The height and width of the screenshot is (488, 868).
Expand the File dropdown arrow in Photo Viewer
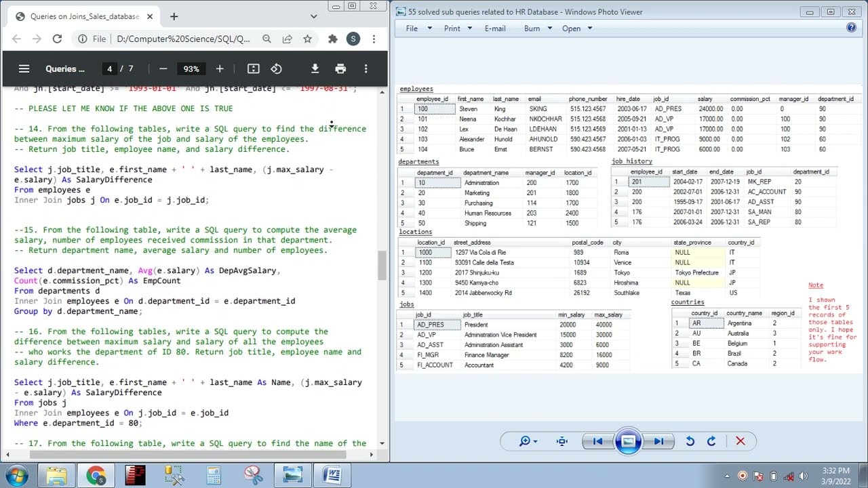(429, 28)
